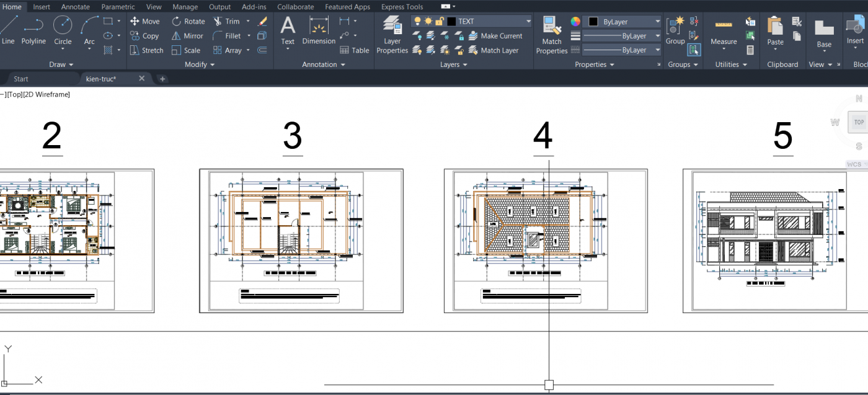Toggle the layer on/off lightbulb icon
The height and width of the screenshot is (395, 868).
(x=417, y=21)
